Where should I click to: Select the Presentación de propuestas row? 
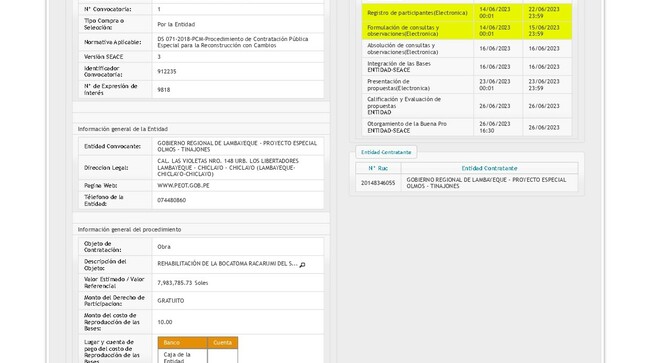click(x=466, y=85)
